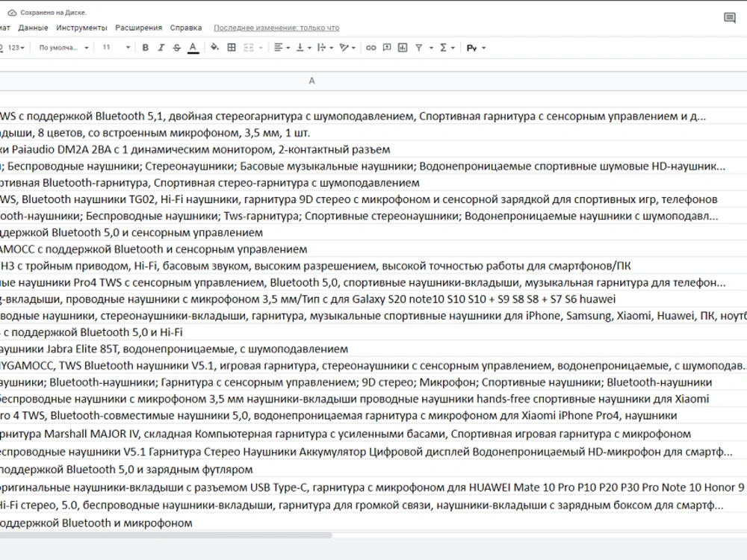Screen dimensions: 747x560
Task: Check save status via Сохранено на Диске
Action: coord(52,12)
